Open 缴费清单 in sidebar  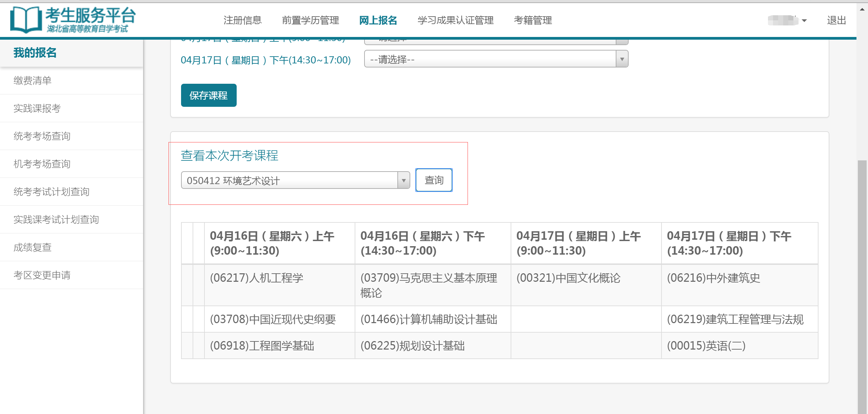coord(33,81)
